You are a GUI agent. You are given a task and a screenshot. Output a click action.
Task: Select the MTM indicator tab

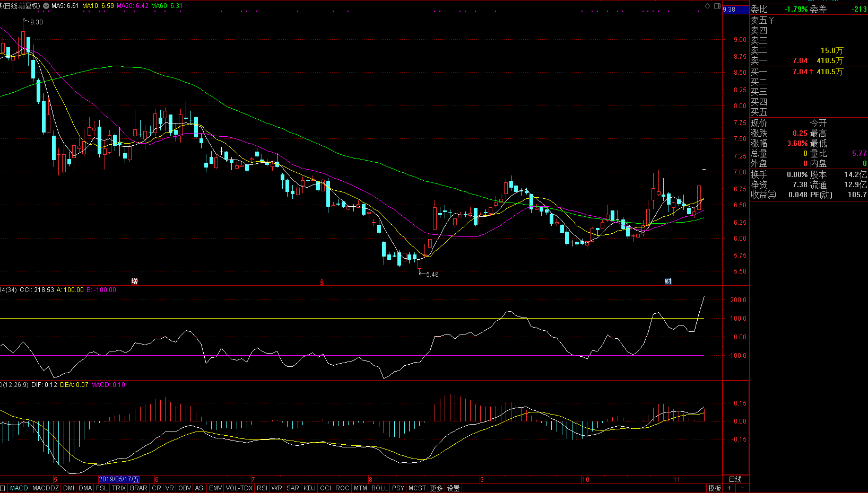(x=360, y=488)
